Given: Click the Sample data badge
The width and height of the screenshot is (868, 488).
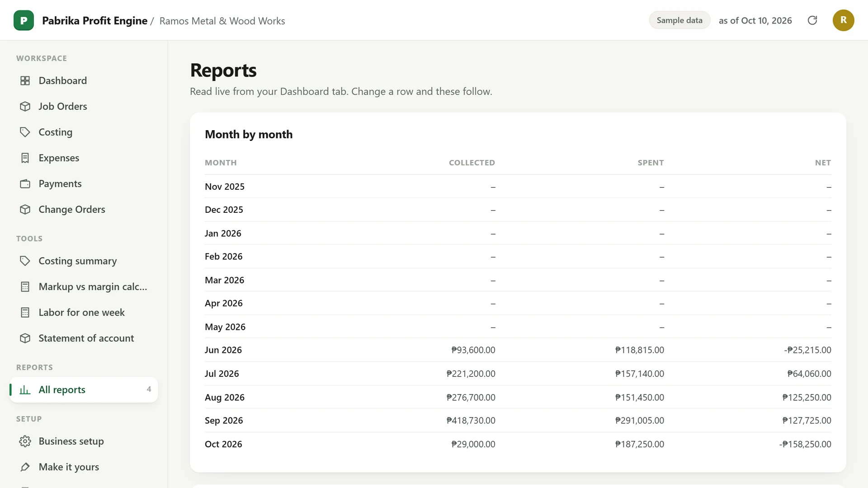Looking at the screenshot, I should (679, 20).
